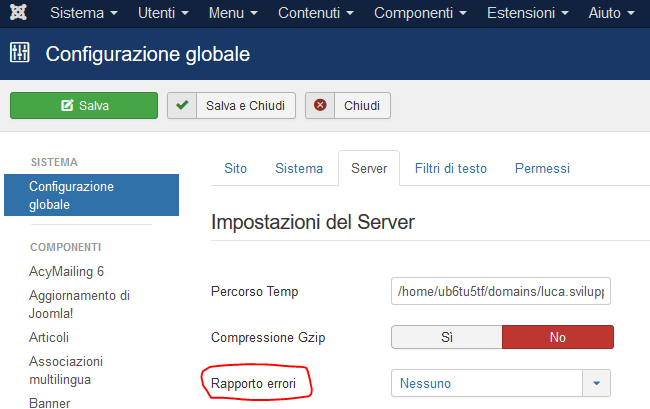The height and width of the screenshot is (409, 650).
Task: Switch to the Permessi tab
Action: point(542,168)
